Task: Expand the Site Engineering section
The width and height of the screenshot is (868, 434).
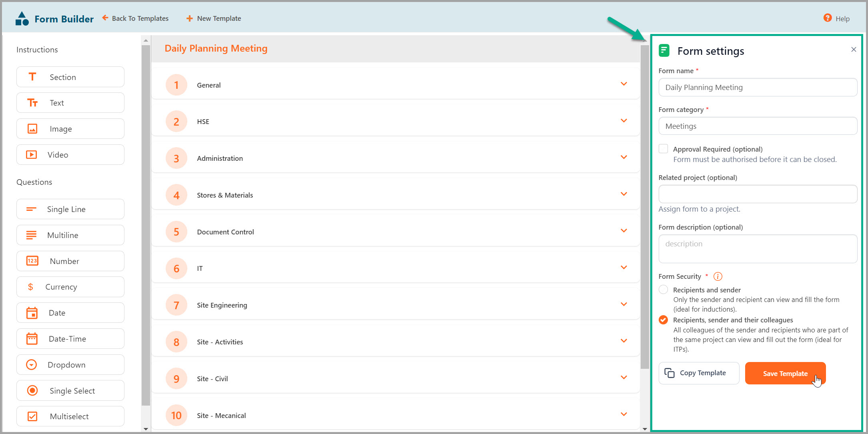Action: pos(623,304)
